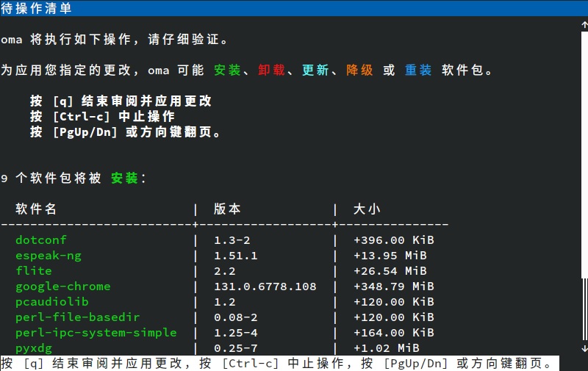Select the pyxdg package name
Image resolution: width=588 pixels, height=371 pixels.
[x=34, y=348]
